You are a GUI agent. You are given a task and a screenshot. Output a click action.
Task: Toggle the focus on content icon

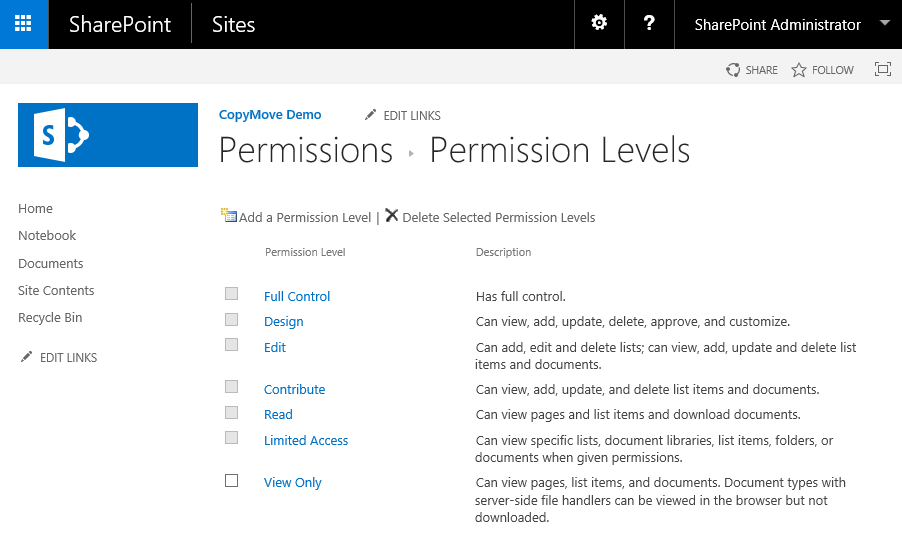tap(882, 69)
